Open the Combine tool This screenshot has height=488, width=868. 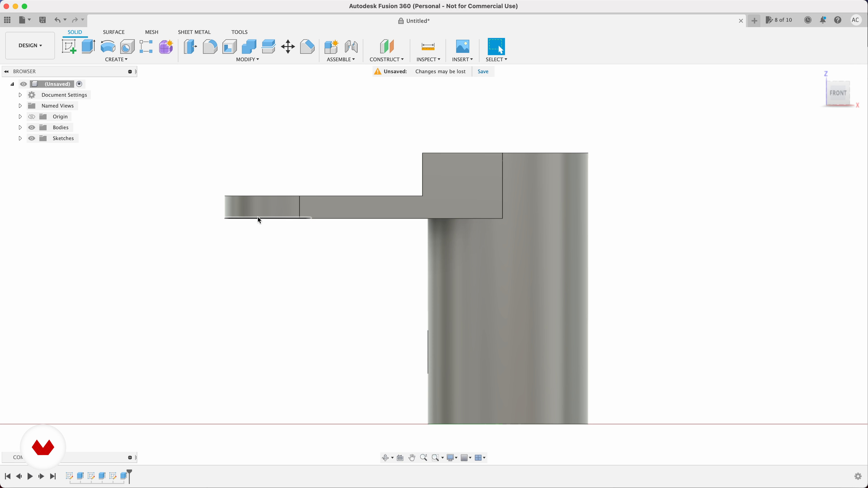(x=249, y=47)
